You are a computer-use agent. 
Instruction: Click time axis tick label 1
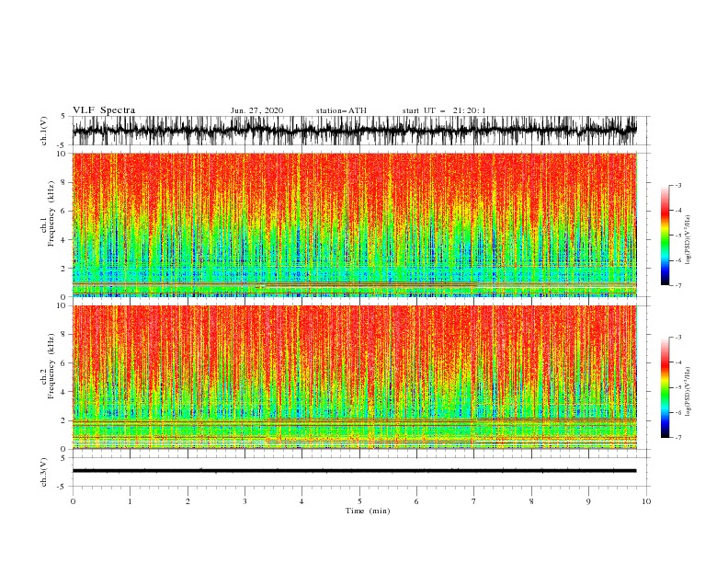point(131,501)
